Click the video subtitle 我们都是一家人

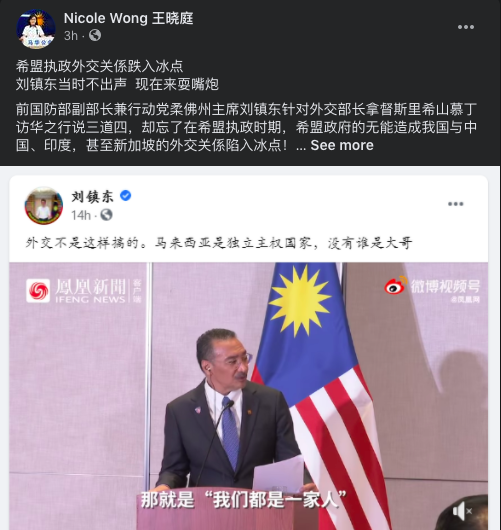point(243,500)
